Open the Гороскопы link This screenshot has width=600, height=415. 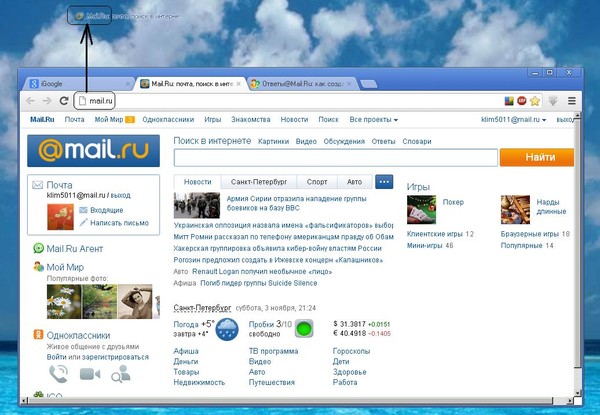pyautogui.click(x=351, y=351)
